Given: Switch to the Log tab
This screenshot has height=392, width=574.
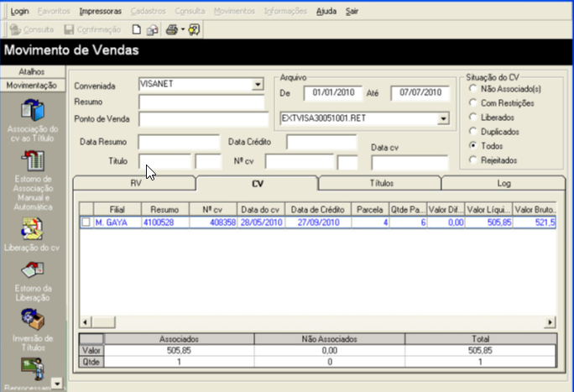Looking at the screenshot, I should pyautogui.click(x=504, y=183).
